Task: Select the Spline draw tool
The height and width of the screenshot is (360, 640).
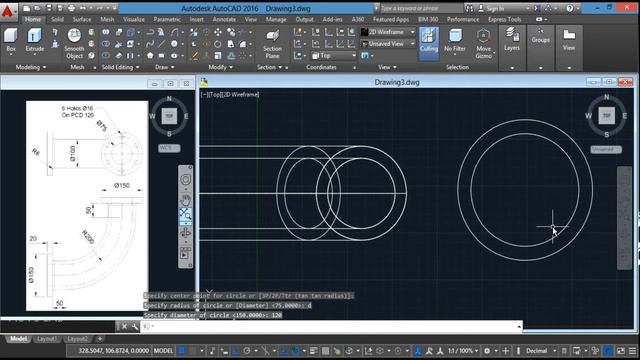Action: coord(150,44)
